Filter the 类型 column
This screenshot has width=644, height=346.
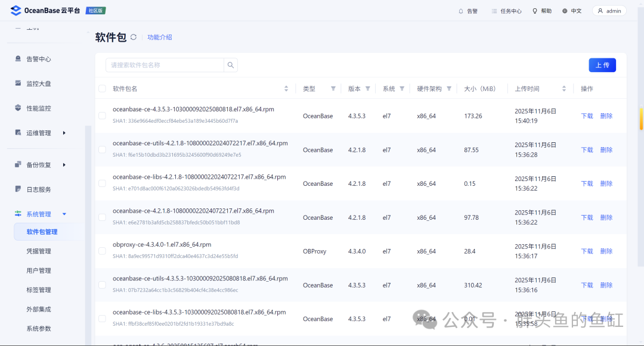coord(333,89)
